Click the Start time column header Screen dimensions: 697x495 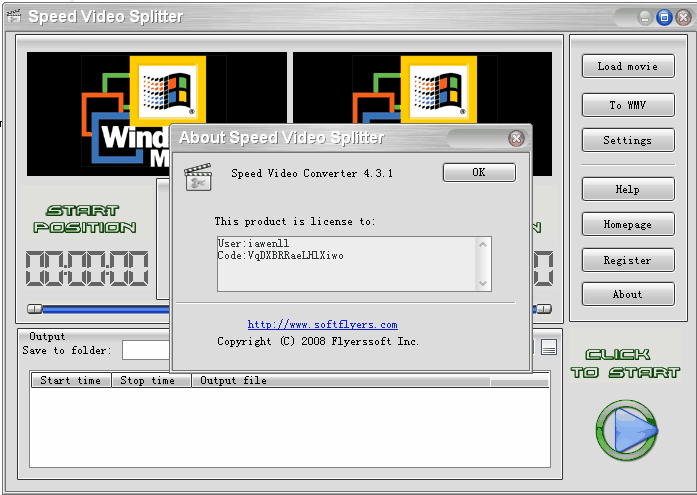point(70,380)
